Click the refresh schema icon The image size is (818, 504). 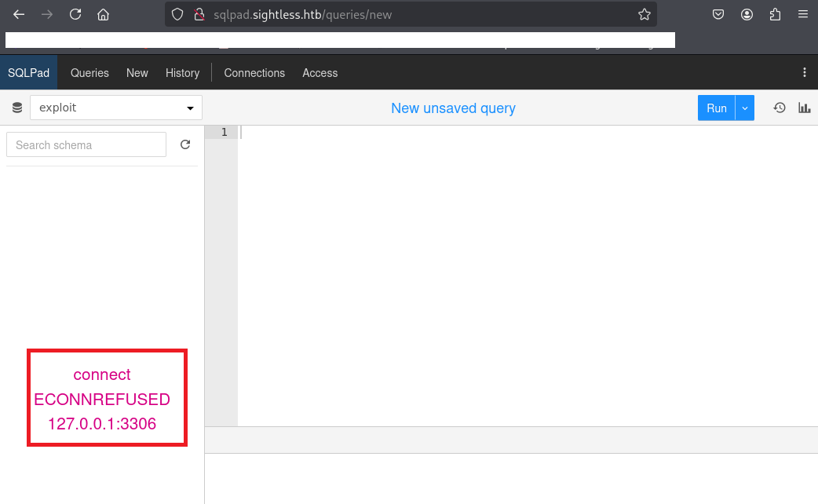(x=185, y=144)
